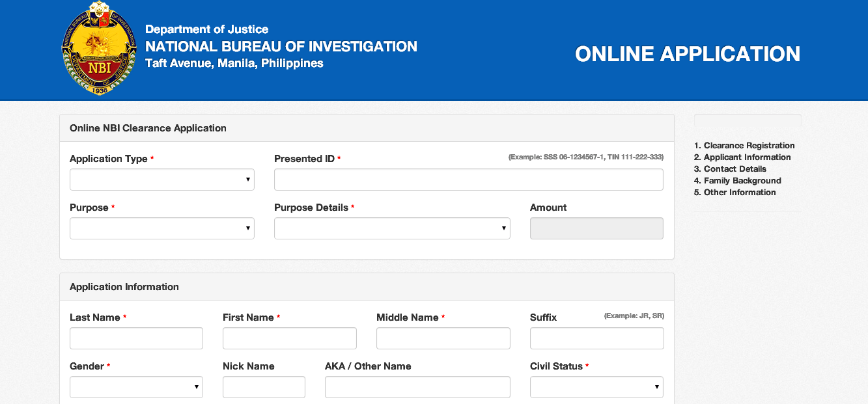868x404 pixels.
Task: Select the First Name input box
Action: pyautogui.click(x=289, y=338)
